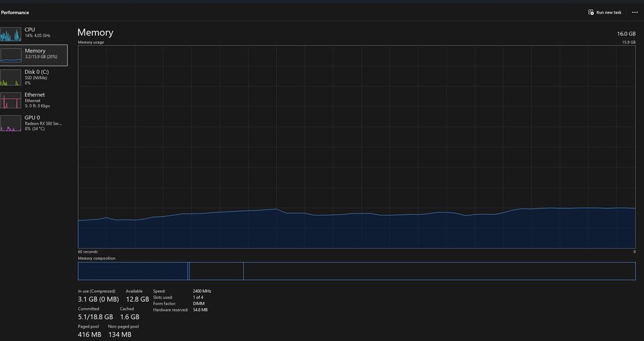The width and height of the screenshot is (644, 341).
Task: Click the Run new task icon
Action: click(x=591, y=12)
